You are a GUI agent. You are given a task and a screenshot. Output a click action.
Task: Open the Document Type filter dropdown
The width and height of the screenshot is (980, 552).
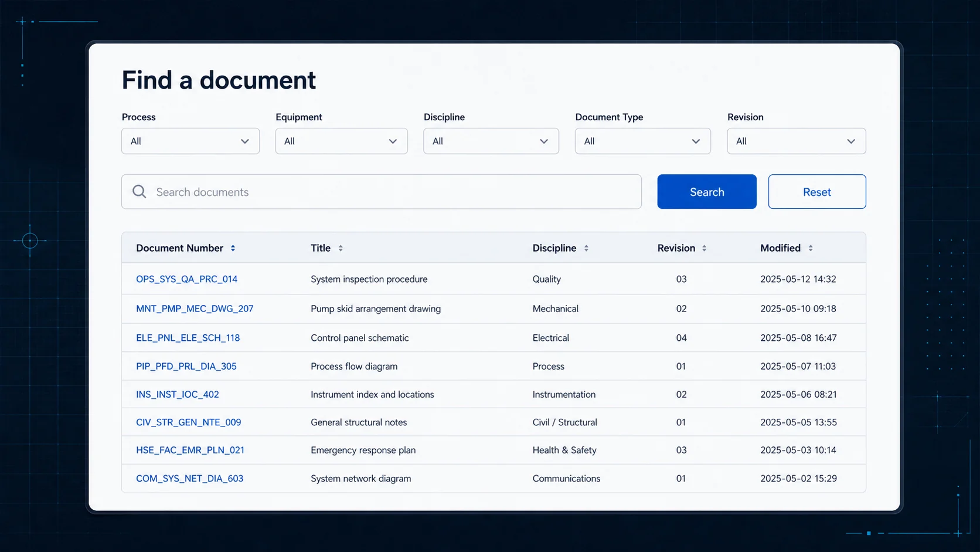coord(643,141)
